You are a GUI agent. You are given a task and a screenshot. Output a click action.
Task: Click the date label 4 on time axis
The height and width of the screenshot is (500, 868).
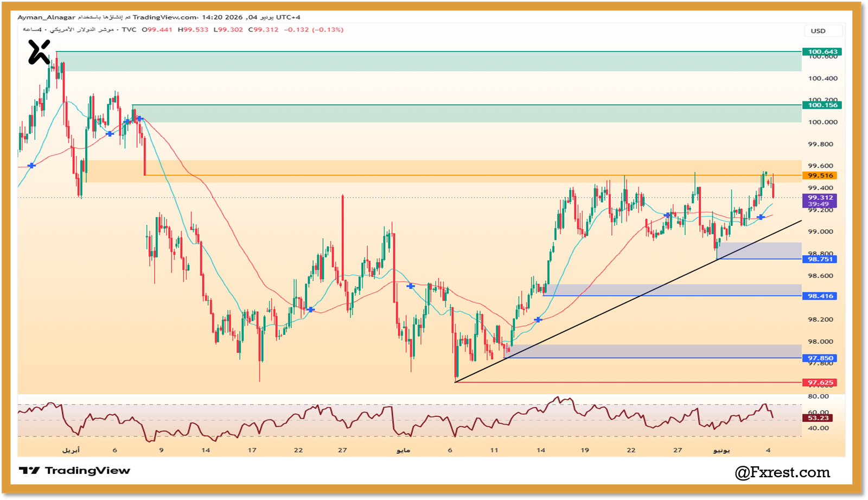point(768,450)
